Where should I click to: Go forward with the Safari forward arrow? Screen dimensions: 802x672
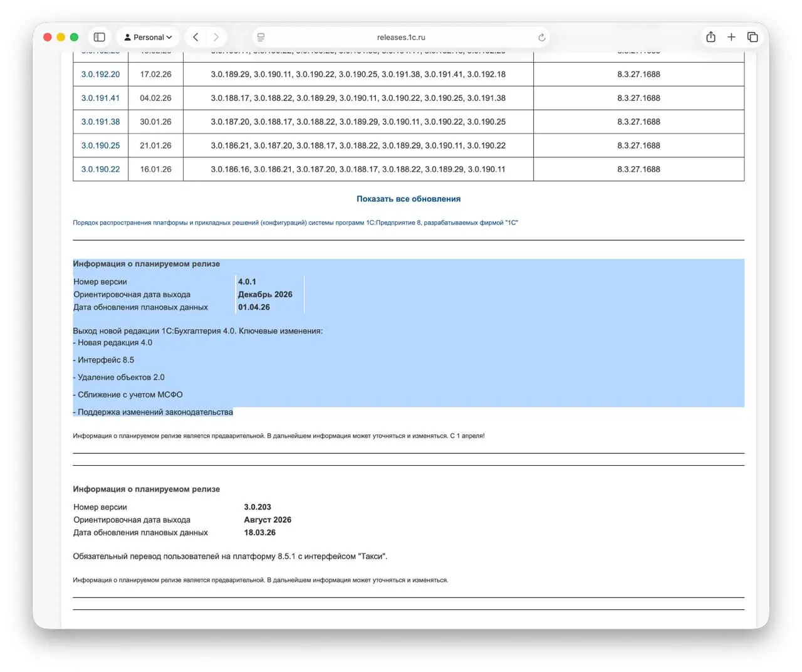216,37
